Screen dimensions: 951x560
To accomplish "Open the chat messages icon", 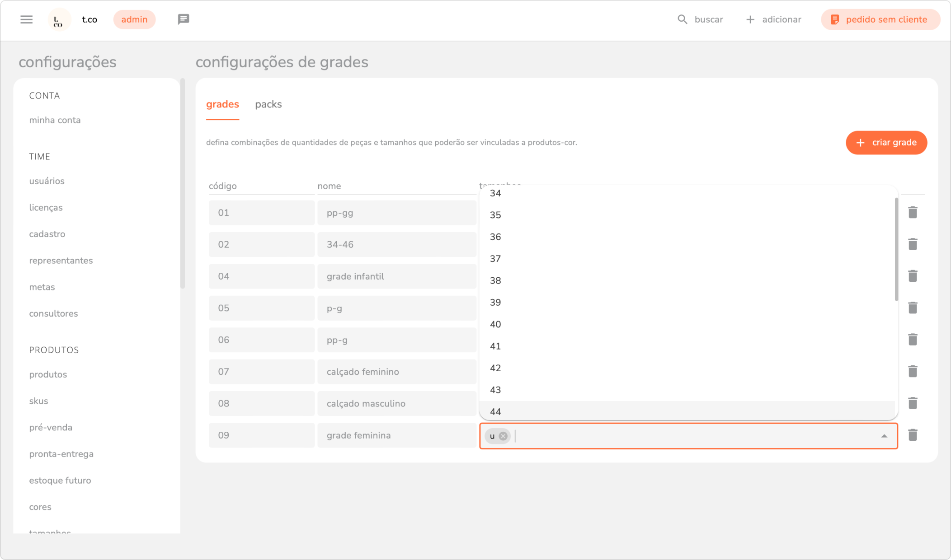I will pyautogui.click(x=183, y=19).
